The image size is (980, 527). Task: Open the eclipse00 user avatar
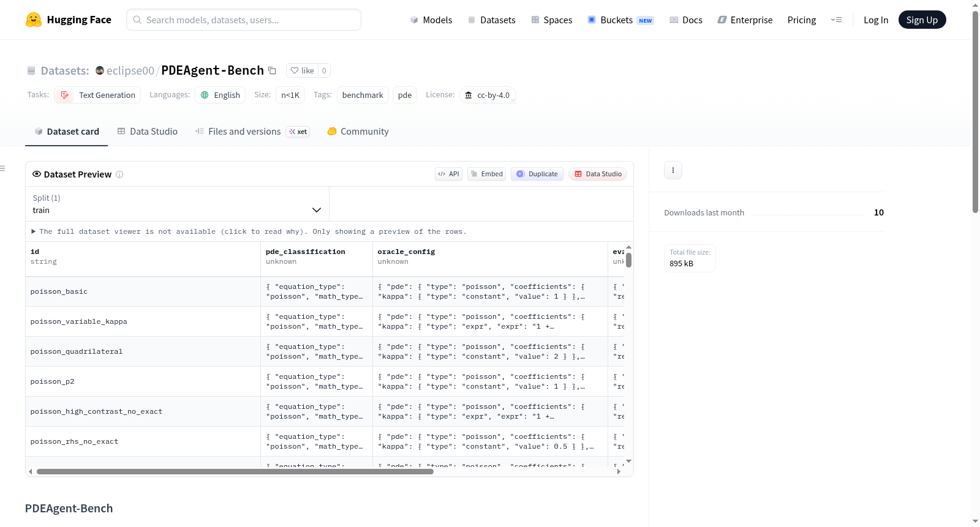[100, 70]
